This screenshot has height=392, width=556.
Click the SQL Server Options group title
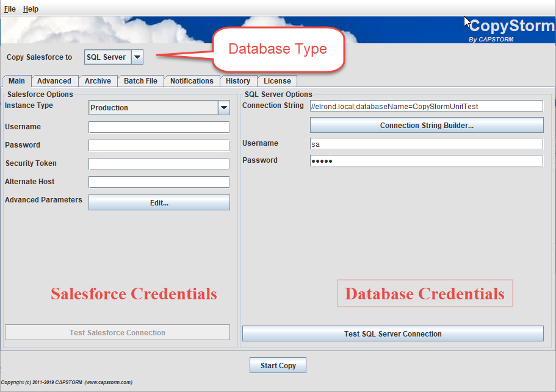point(278,94)
